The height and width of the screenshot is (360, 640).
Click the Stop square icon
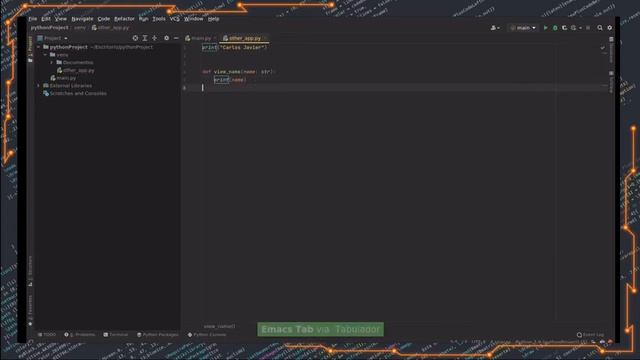pos(588,28)
